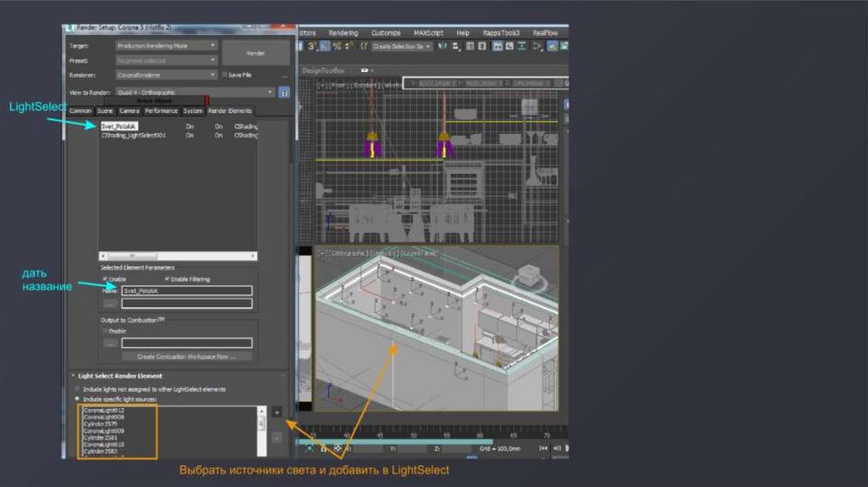Toggle the Save File checkbox

tap(225, 75)
